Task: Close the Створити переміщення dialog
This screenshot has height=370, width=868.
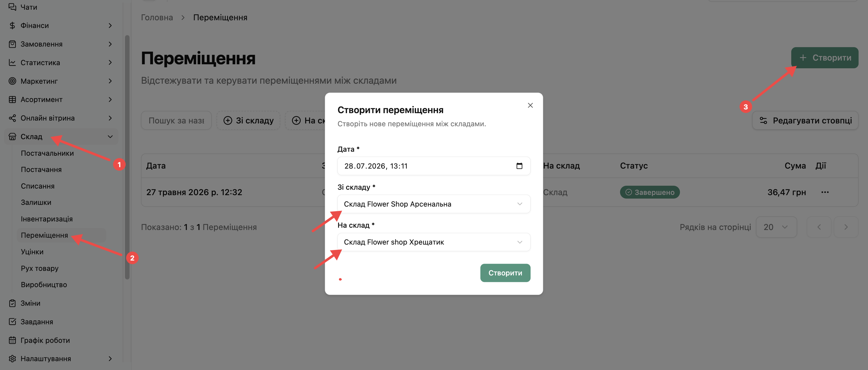Action: point(530,105)
